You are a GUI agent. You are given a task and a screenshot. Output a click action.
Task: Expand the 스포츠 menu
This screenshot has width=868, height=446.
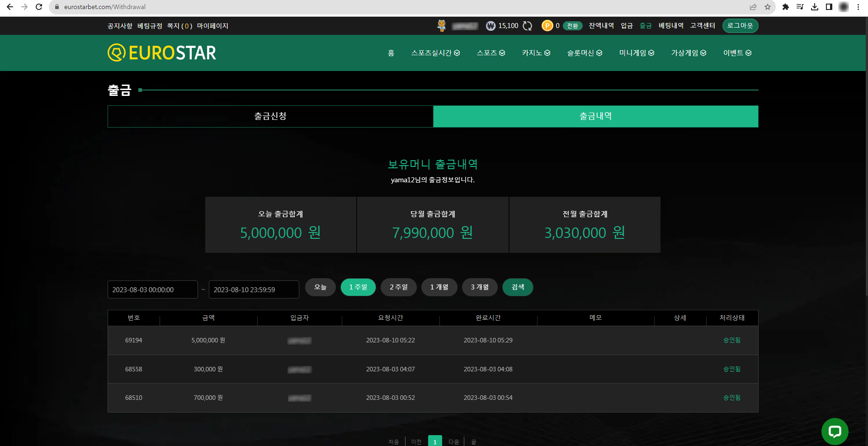[491, 53]
